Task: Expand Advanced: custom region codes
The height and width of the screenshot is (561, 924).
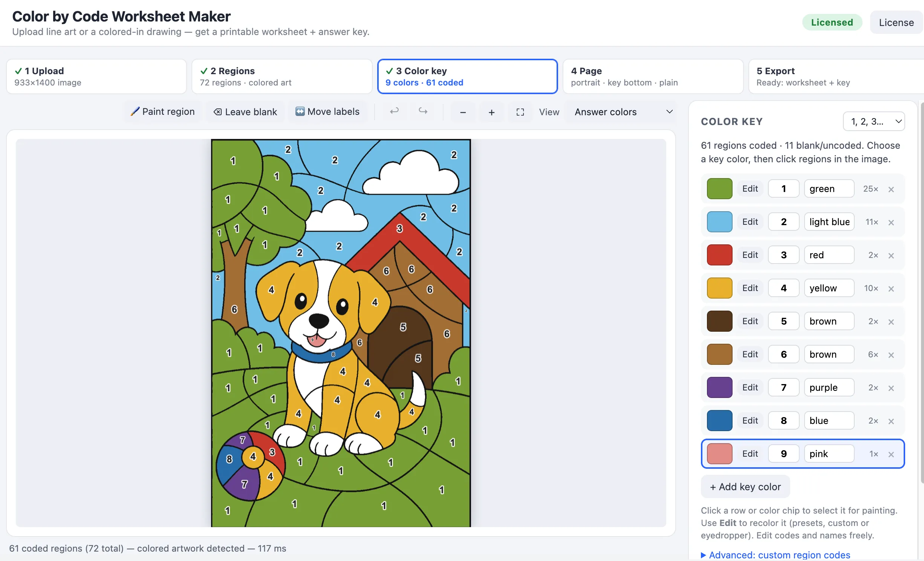Action: (x=776, y=555)
